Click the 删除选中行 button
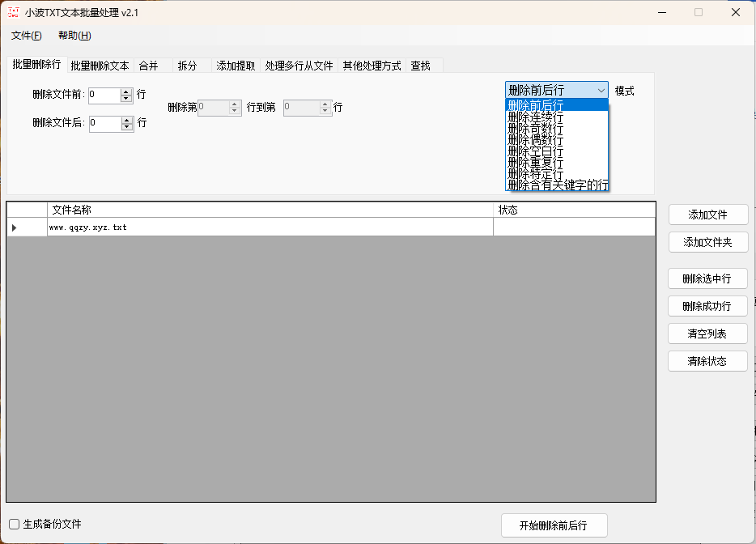Viewport: 756px width, 544px height. (707, 278)
